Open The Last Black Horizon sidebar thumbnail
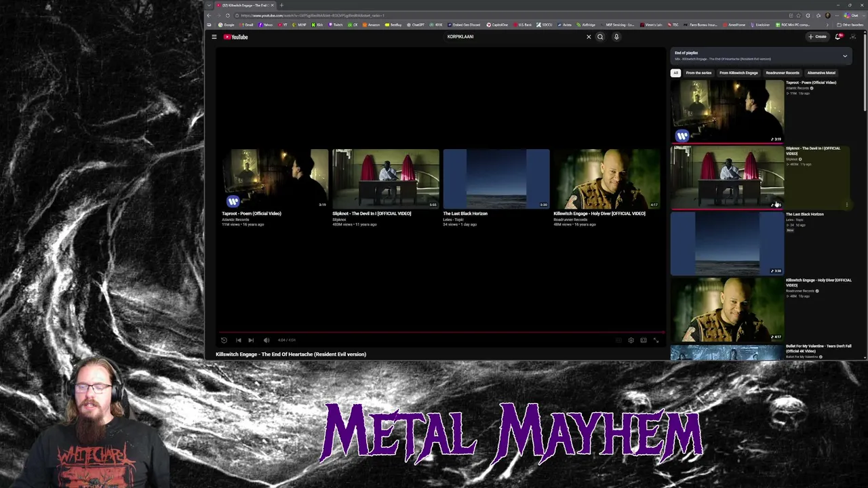Screen dimensions: 868x488 727,243
